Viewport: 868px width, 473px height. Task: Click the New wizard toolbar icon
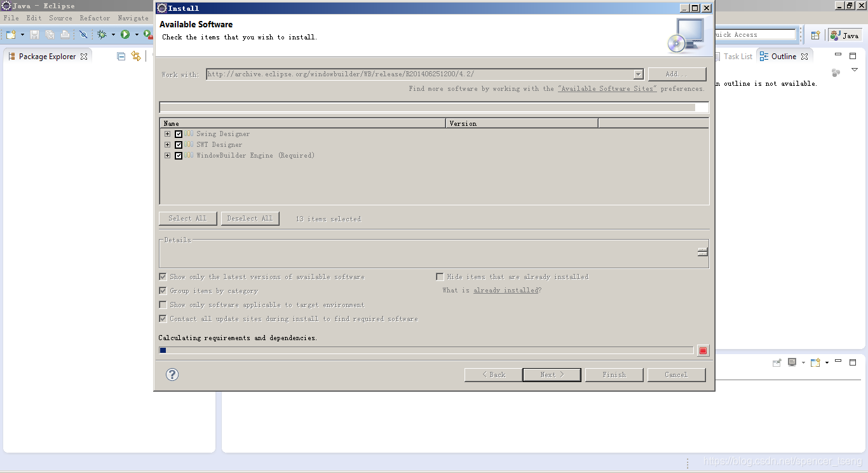pyautogui.click(x=11, y=34)
